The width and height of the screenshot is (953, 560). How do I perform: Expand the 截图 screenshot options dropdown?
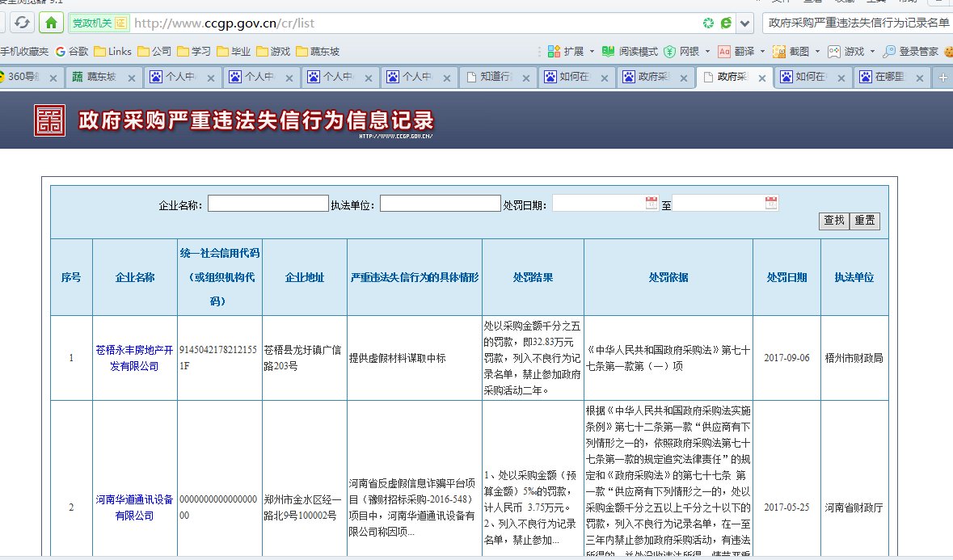point(818,51)
